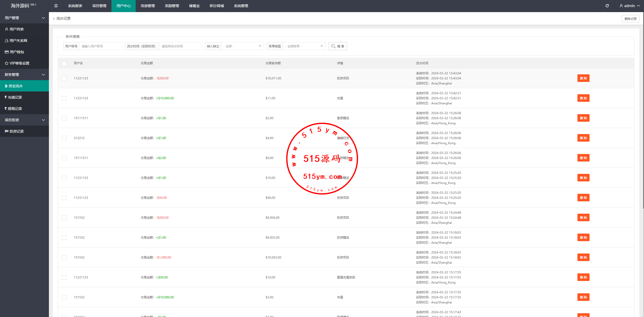Open the 转入转出 dropdown
Screen dimensions: 644x317
point(242,46)
